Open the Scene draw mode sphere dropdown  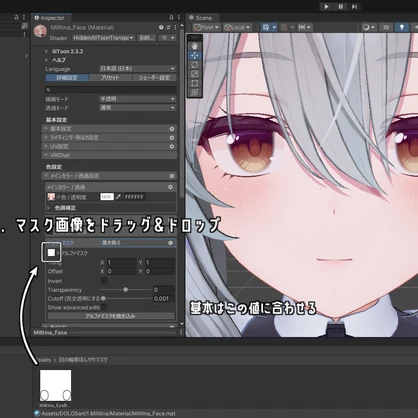369,27
